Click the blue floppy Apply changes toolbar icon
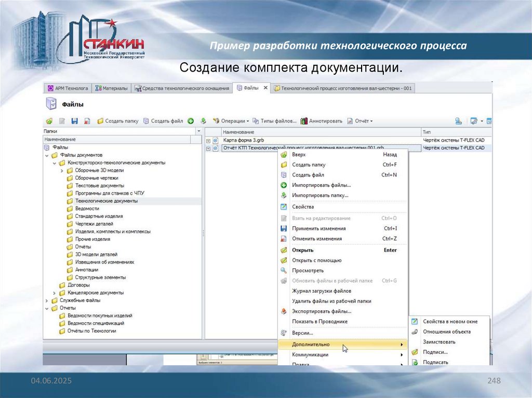This screenshot has width=532, height=398. pyautogui.click(x=75, y=121)
